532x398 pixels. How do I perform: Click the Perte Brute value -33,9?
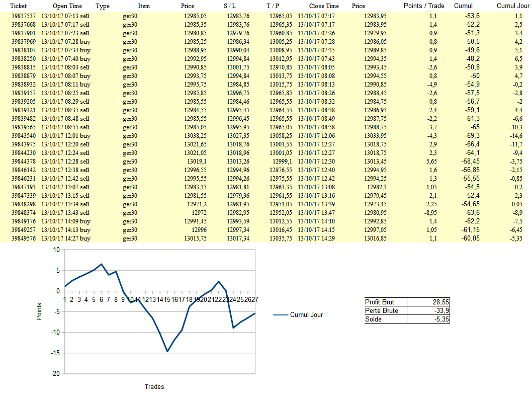pos(428,310)
